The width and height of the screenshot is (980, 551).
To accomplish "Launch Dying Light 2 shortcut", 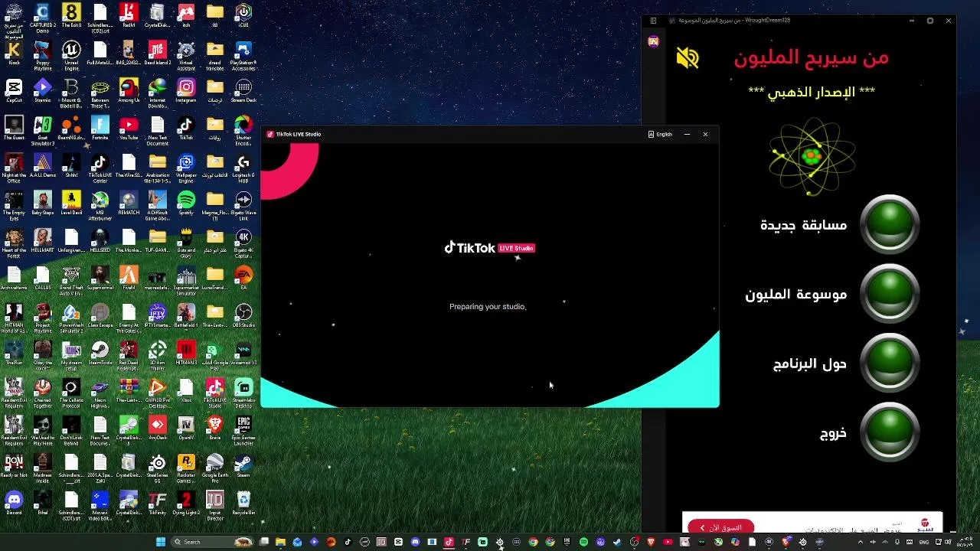I will pyautogui.click(x=186, y=502).
